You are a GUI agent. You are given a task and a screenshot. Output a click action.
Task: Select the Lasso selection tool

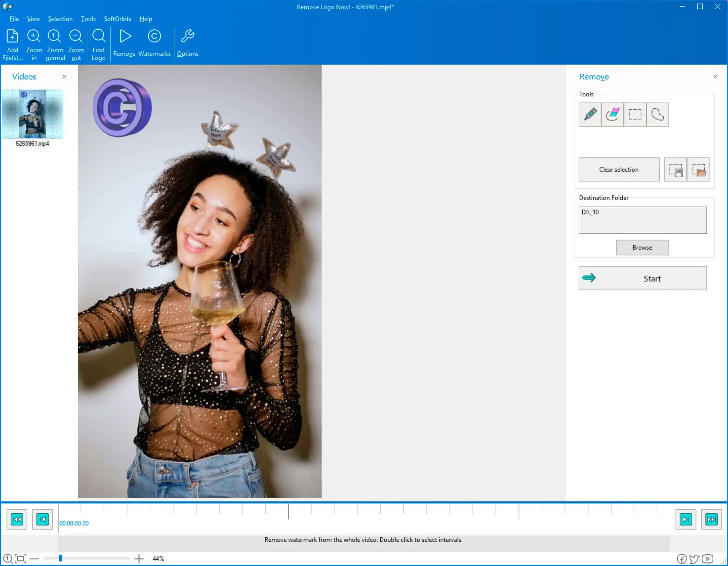[x=657, y=114]
